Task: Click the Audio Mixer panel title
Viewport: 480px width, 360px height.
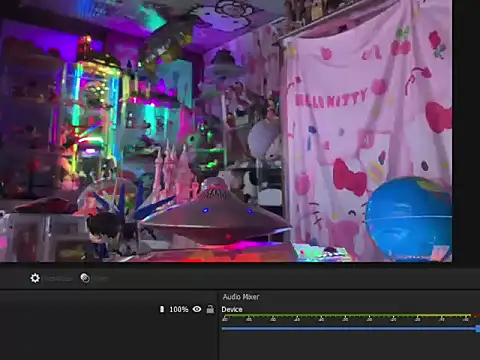Action: (x=241, y=297)
